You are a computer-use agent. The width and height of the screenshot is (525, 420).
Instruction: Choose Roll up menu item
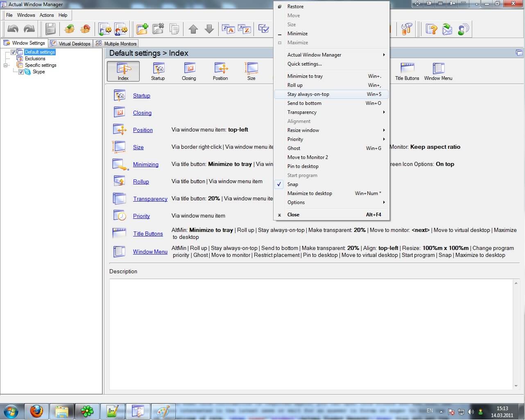[x=331, y=85]
